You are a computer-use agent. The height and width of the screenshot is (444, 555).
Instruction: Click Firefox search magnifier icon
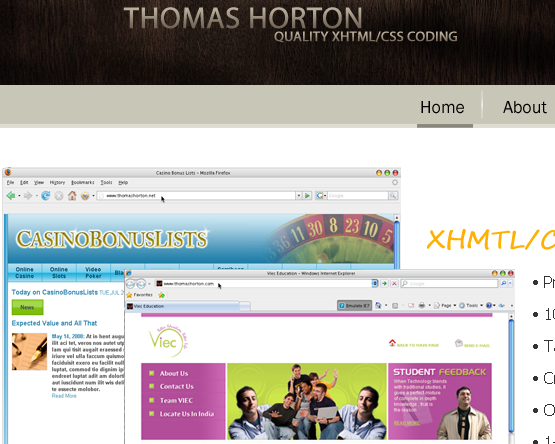(x=393, y=195)
